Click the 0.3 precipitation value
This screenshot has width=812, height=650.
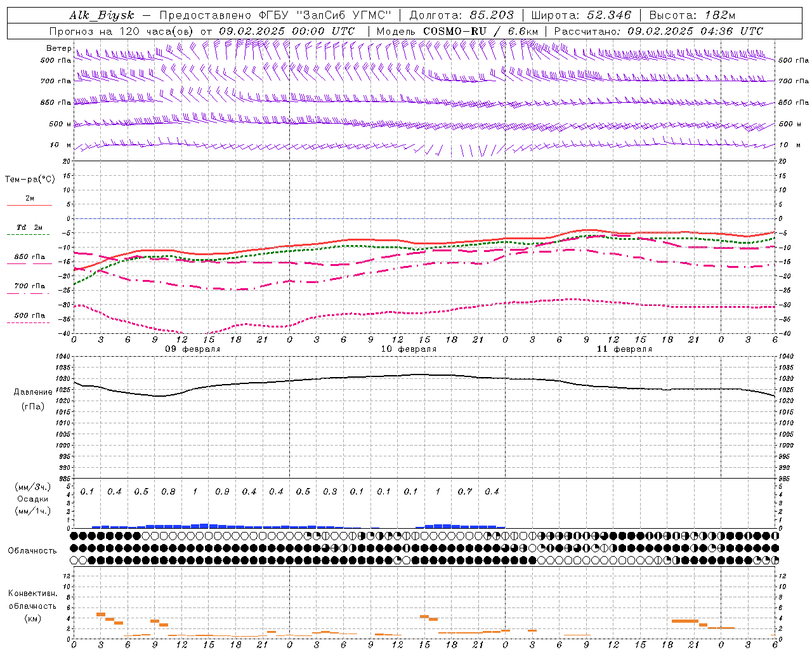[x=330, y=491]
